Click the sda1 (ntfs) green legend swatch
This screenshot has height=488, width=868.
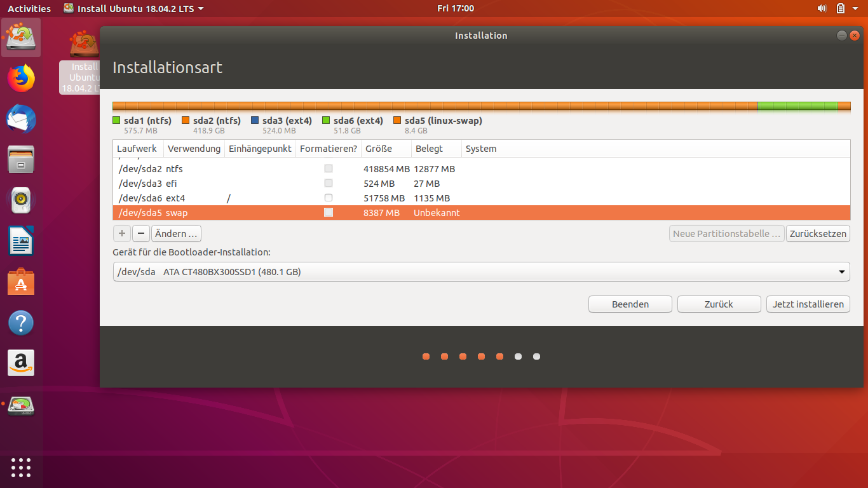pyautogui.click(x=116, y=121)
